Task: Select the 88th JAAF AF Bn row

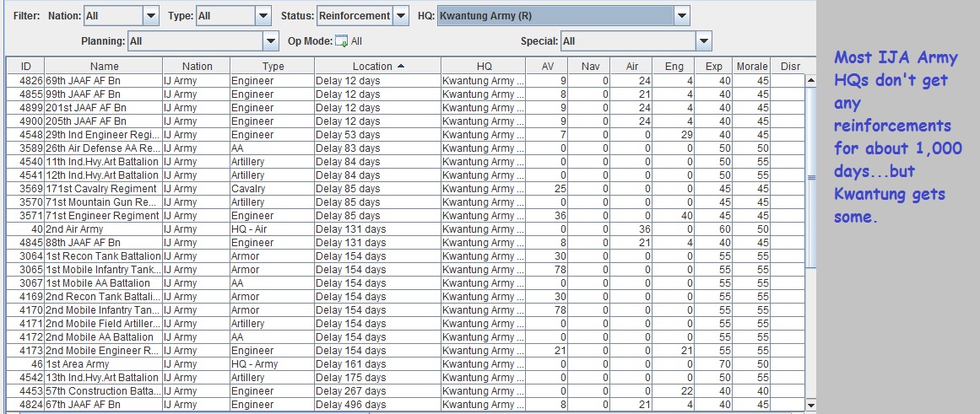Action: click(x=405, y=242)
